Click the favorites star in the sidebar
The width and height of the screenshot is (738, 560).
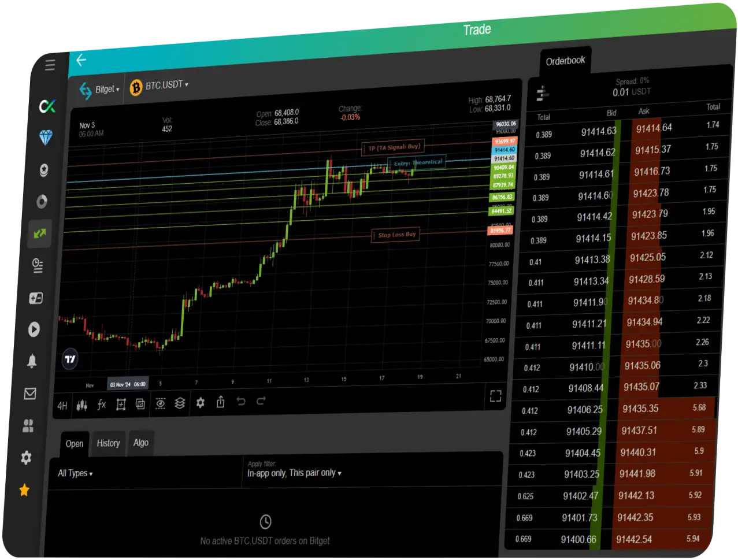pyautogui.click(x=24, y=490)
